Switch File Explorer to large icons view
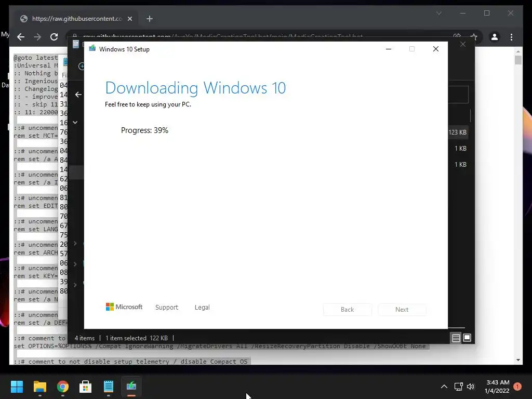 pyautogui.click(x=467, y=338)
